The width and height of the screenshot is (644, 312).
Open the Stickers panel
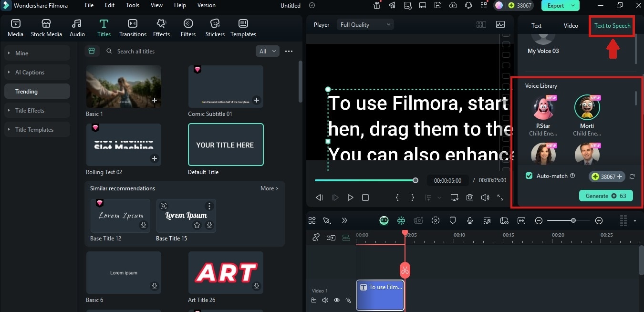215,28
